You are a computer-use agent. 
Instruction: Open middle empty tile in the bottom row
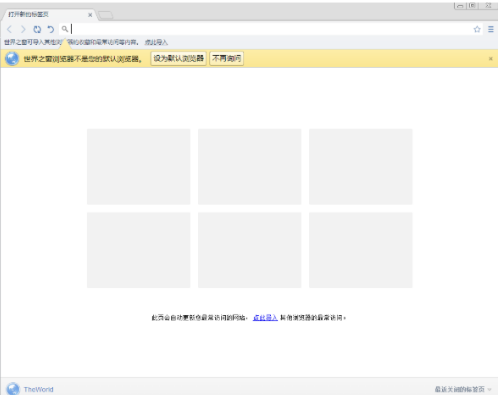[250, 250]
